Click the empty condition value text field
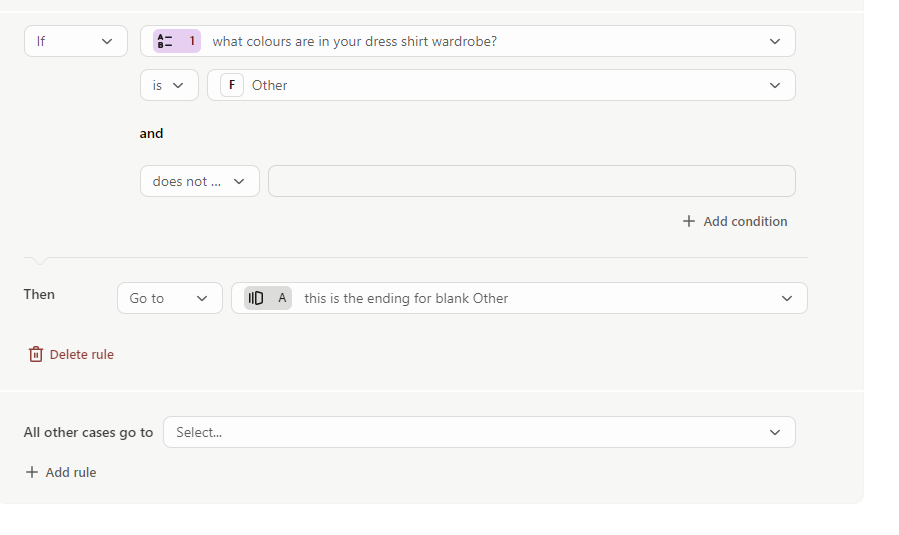Viewport: 899px width, 535px height. coord(532,181)
